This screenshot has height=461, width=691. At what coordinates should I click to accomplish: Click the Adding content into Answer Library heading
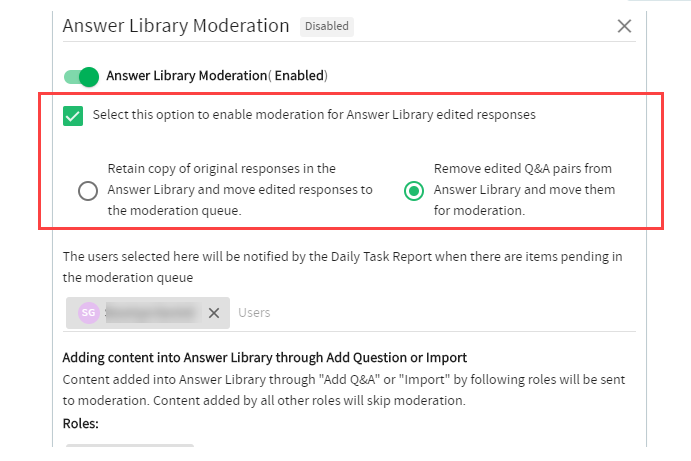tap(264, 357)
